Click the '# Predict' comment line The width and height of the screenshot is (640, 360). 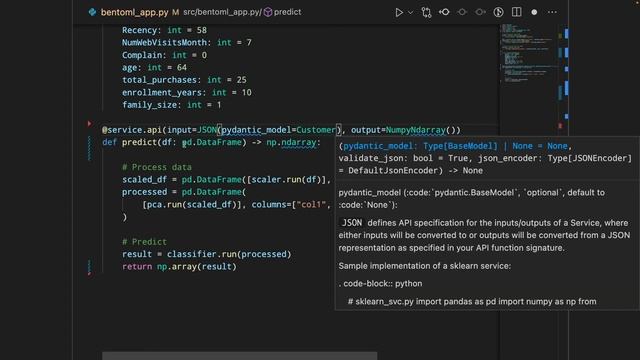click(x=144, y=242)
